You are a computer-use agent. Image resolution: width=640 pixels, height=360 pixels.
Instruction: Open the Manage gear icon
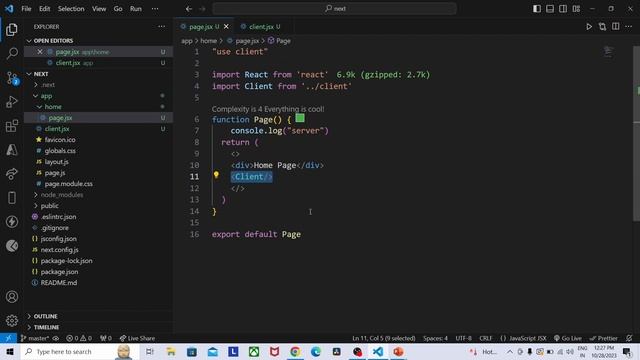click(12, 321)
